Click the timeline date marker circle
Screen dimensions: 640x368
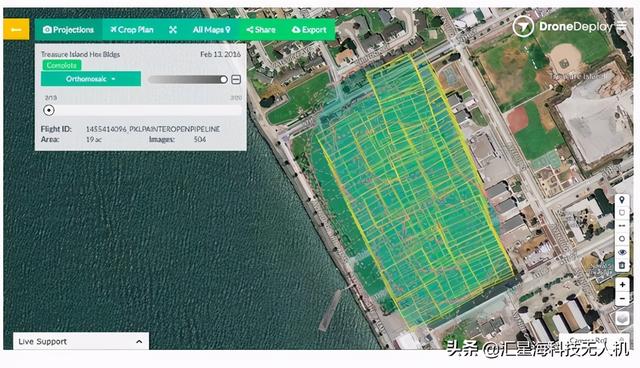(x=49, y=110)
